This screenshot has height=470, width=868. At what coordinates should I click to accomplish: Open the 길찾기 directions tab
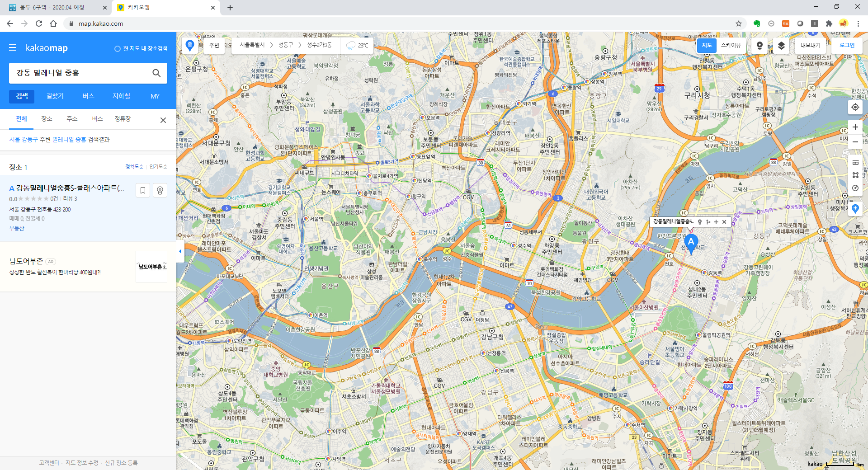click(55, 96)
